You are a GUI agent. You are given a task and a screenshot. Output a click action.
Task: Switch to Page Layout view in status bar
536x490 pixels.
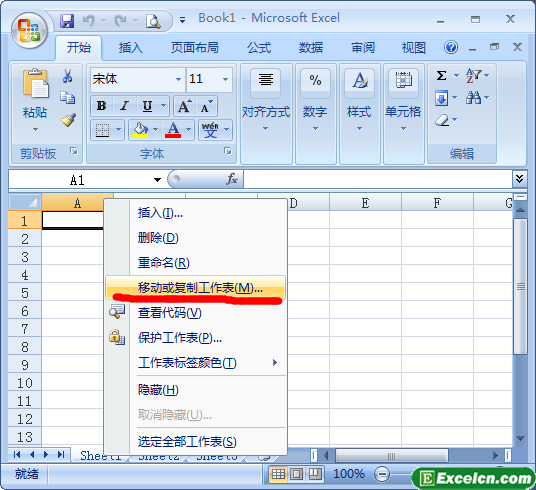click(x=296, y=474)
